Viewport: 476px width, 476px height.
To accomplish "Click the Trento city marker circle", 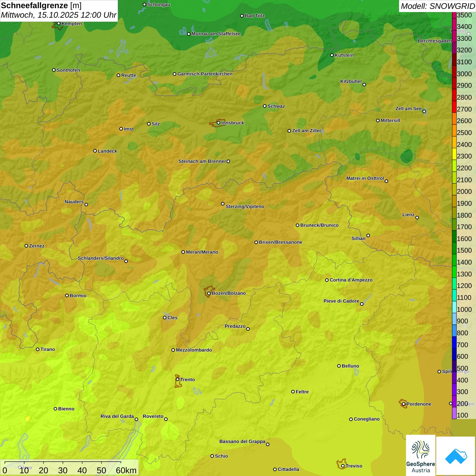I will tap(177, 379).
